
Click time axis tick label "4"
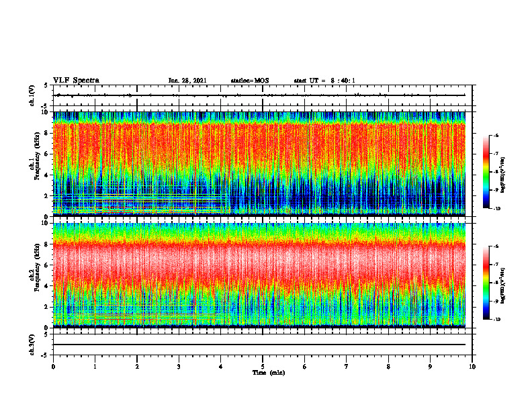click(221, 367)
